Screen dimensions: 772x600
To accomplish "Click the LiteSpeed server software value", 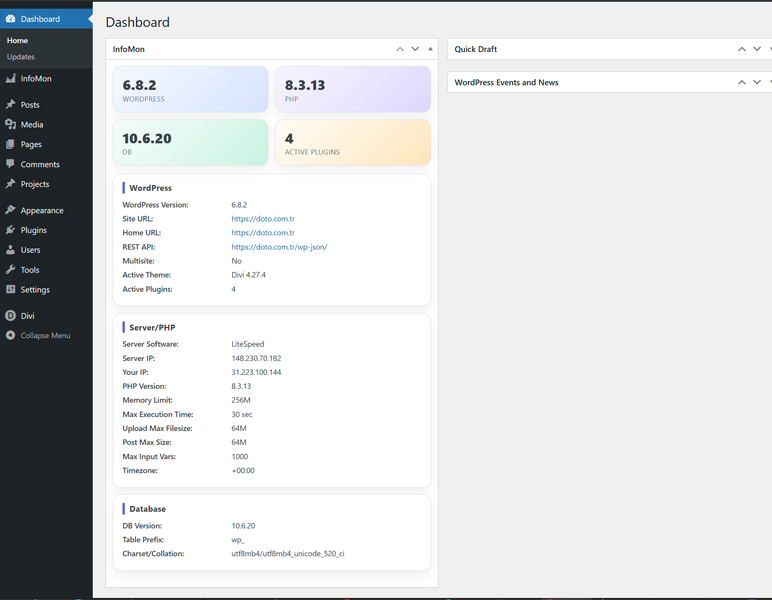I will 248,344.
